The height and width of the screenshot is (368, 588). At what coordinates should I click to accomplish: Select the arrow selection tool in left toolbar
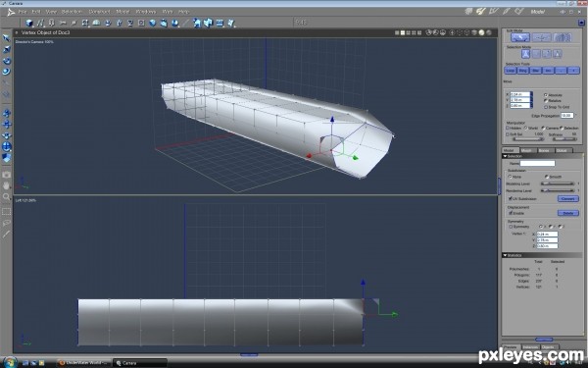pyautogui.click(x=7, y=38)
